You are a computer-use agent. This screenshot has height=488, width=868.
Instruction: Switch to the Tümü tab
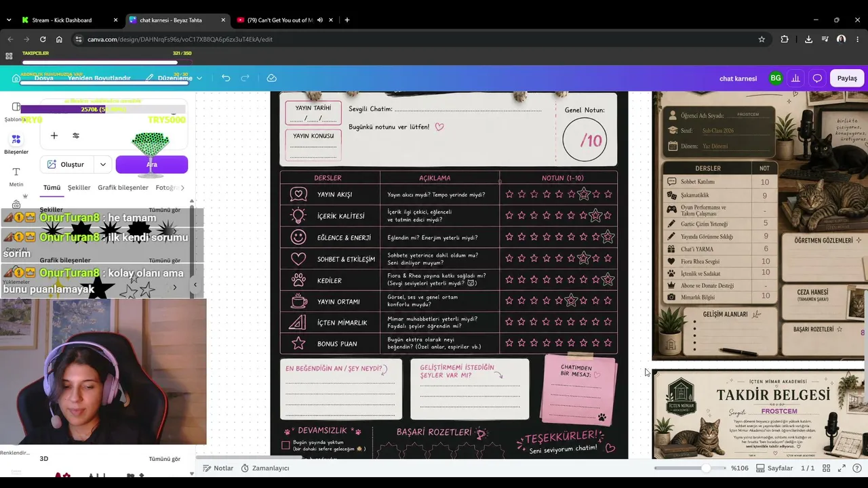[52, 188]
